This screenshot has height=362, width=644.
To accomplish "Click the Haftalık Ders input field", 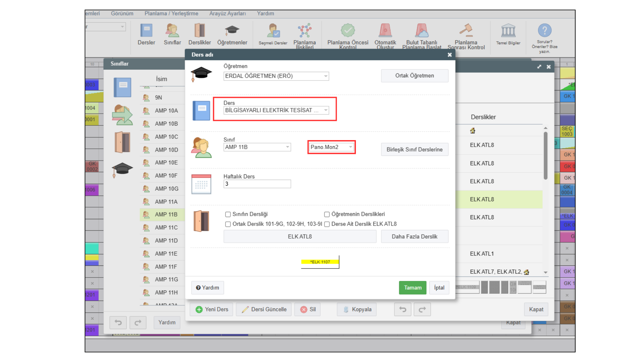I will [x=257, y=184].
